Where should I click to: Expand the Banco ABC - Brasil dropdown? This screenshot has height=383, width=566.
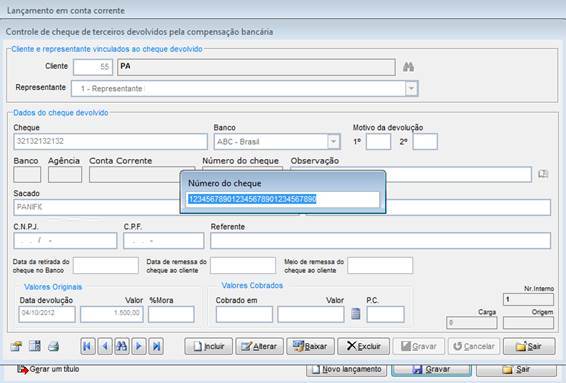point(334,142)
